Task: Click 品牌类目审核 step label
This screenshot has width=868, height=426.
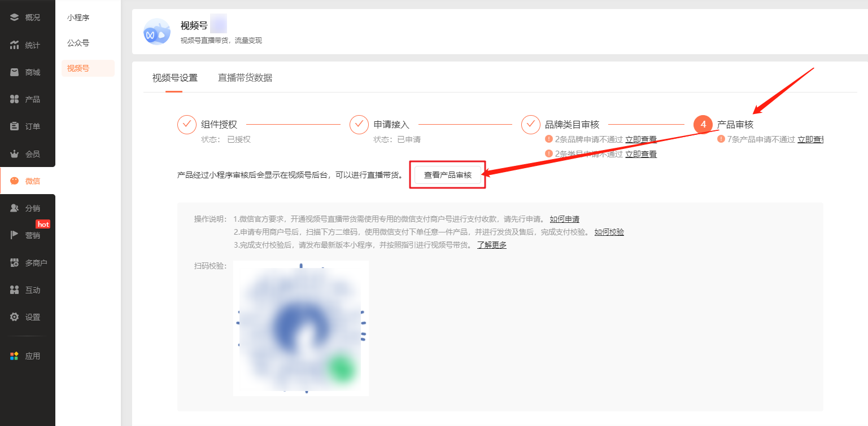Action: (x=572, y=125)
